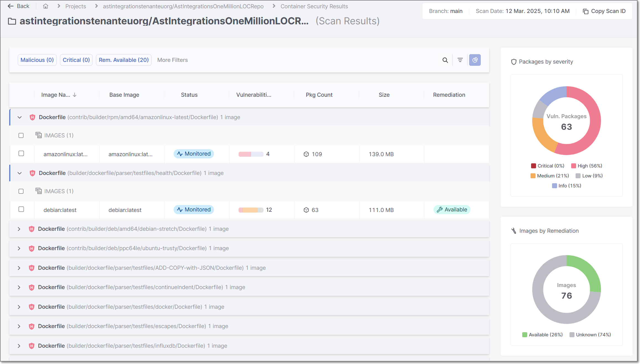The image size is (640, 364).
Task: Collapse the health/Dockerfile group
Action: (19, 173)
